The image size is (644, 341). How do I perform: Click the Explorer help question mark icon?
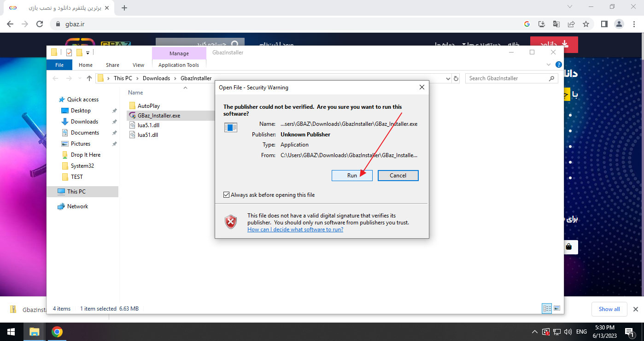coord(558,65)
